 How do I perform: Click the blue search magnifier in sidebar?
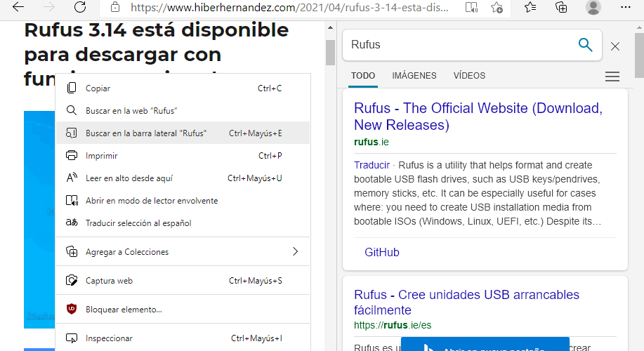(x=585, y=44)
